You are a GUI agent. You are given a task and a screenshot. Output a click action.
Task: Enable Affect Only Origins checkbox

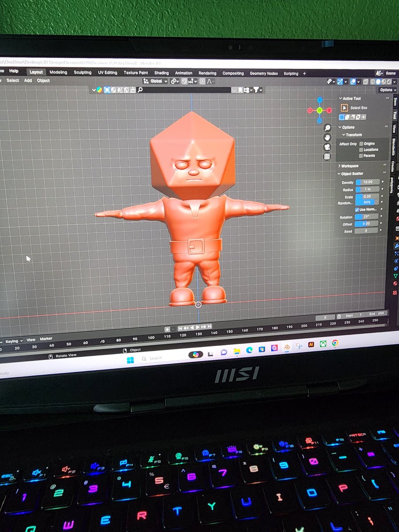pyautogui.click(x=361, y=144)
